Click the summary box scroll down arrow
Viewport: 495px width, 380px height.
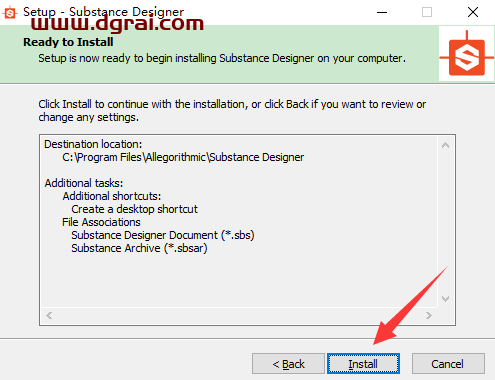pos(446,299)
